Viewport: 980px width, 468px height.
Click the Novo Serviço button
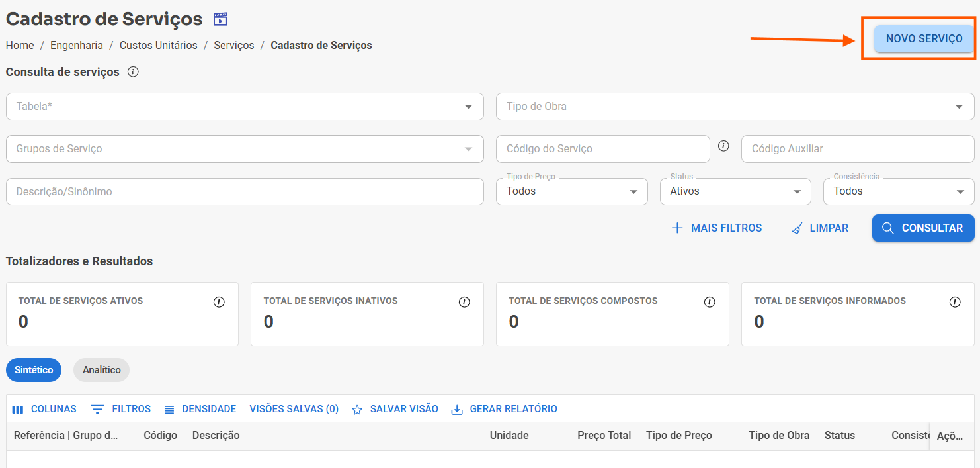click(x=924, y=39)
